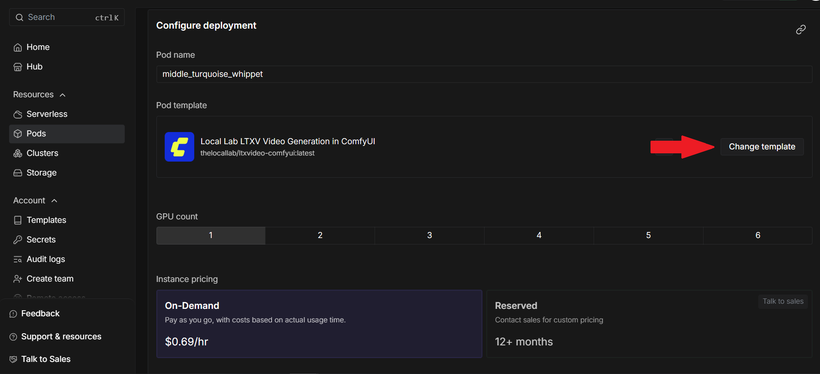820x374 pixels.
Task: Click the thelocallab/ltxvideo-comfyui:latest image text
Action: click(x=257, y=154)
